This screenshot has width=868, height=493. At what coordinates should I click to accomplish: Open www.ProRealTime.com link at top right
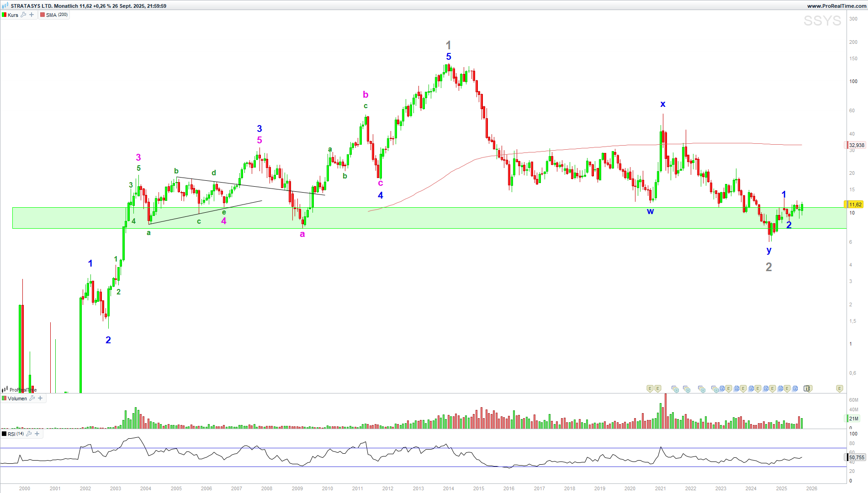[836, 6]
